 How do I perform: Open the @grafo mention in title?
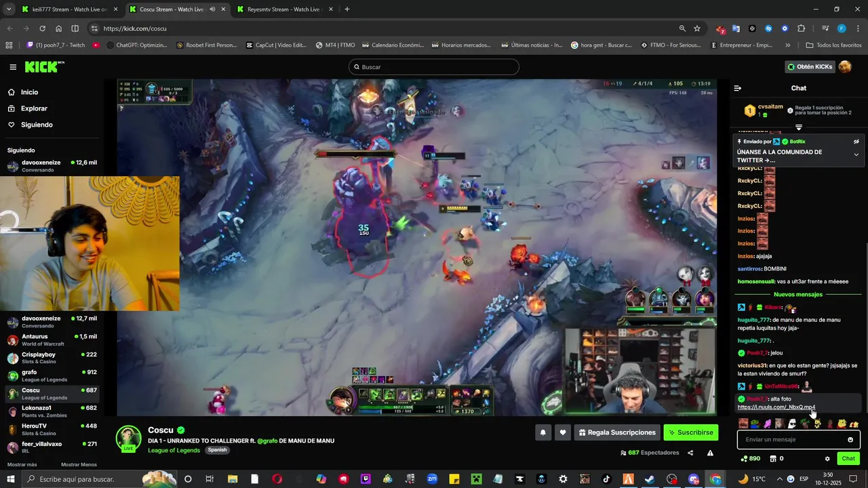click(267, 441)
